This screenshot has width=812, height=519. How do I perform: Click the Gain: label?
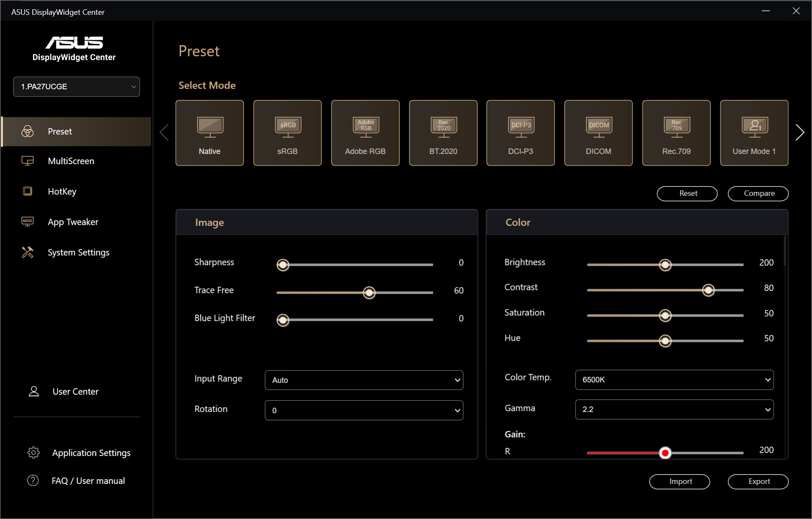pos(515,434)
